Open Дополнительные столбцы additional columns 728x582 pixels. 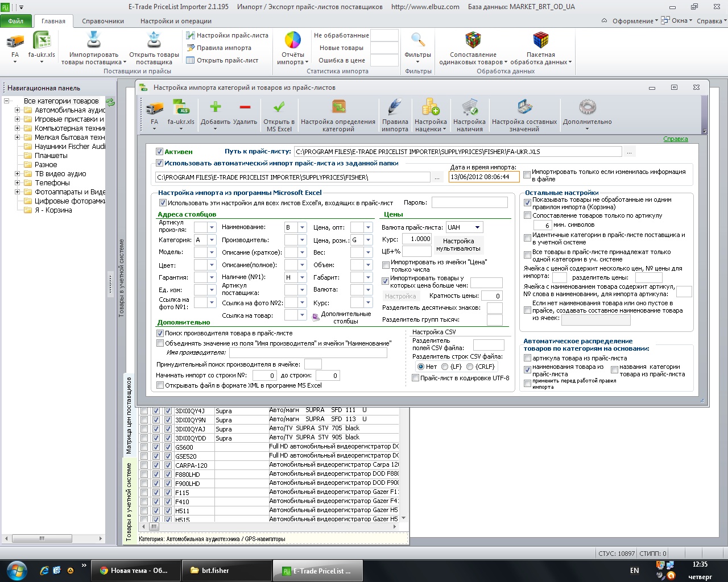[x=341, y=317]
